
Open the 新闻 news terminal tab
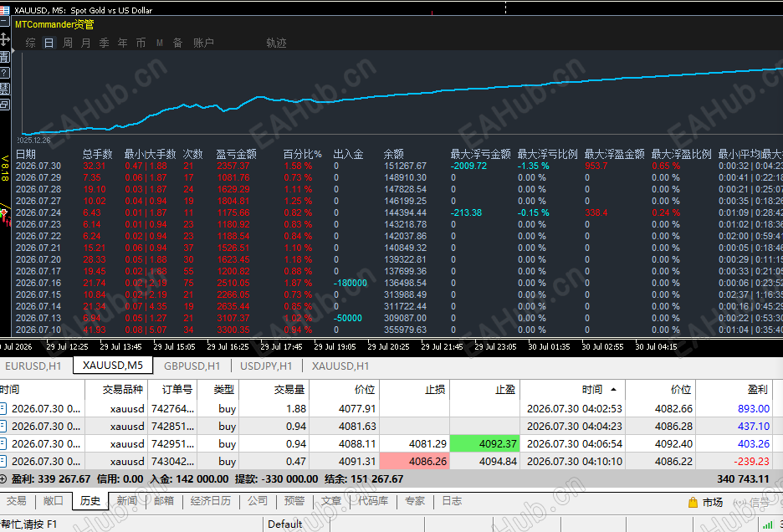[x=127, y=501]
